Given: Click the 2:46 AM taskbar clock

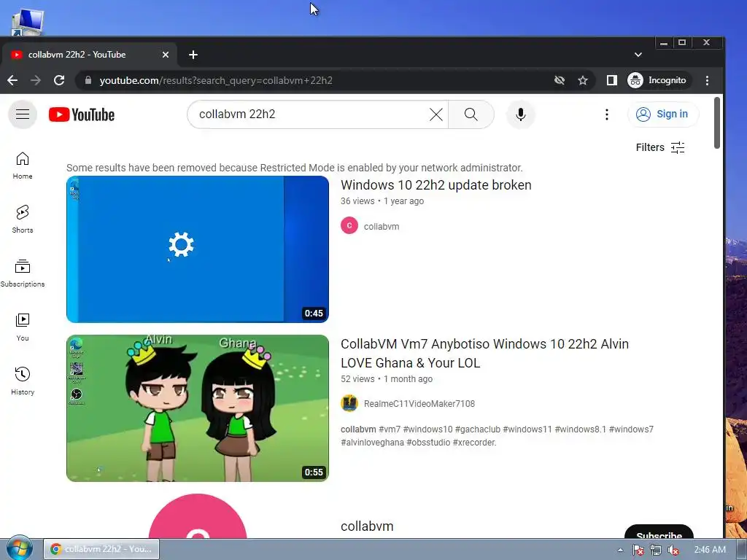Looking at the screenshot, I should (710, 550).
